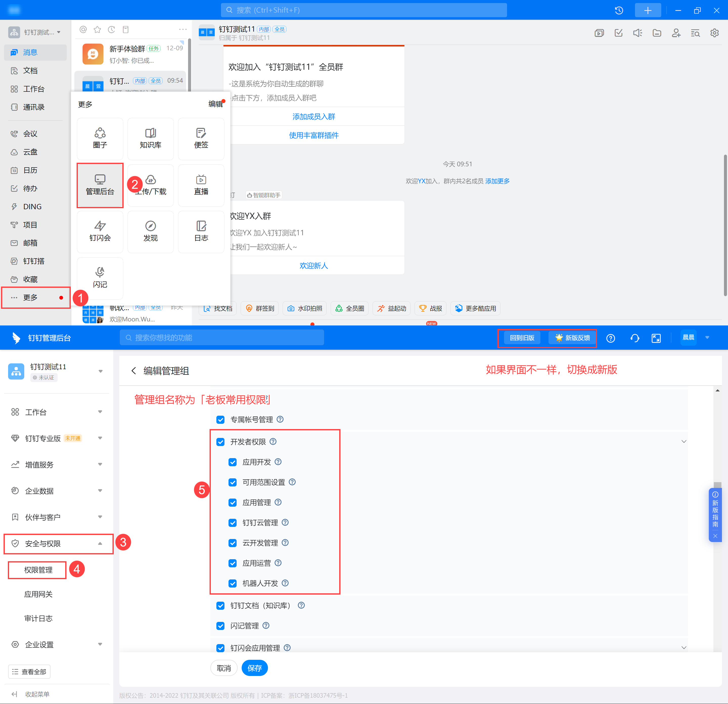Open the 发现 discover tile

tap(150, 232)
